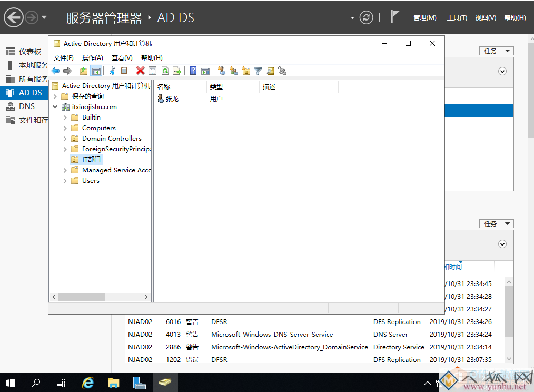Click the Refresh icon in AD toolbar
The height and width of the screenshot is (392, 534).
(x=165, y=71)
